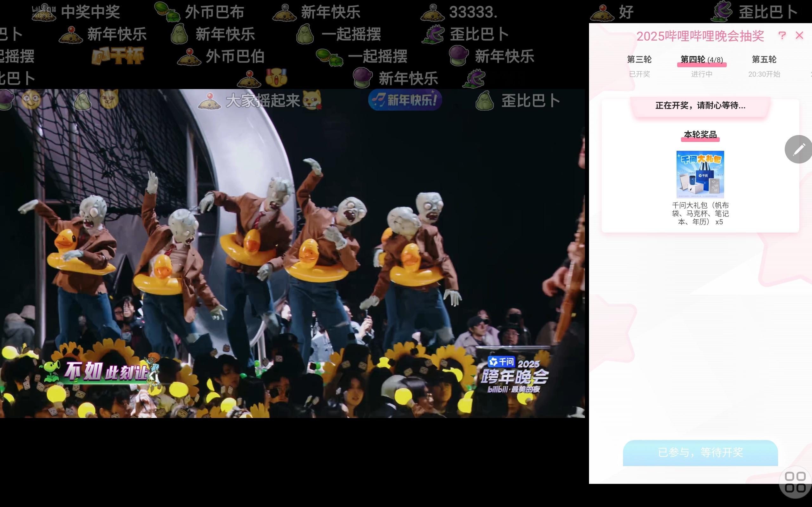Click the 本轮奖品 heading

[700, 134]
